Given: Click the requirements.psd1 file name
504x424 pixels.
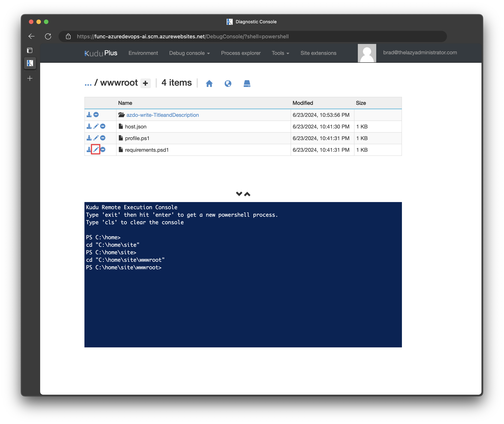Looking at the screenshot, I should [147, 150].
